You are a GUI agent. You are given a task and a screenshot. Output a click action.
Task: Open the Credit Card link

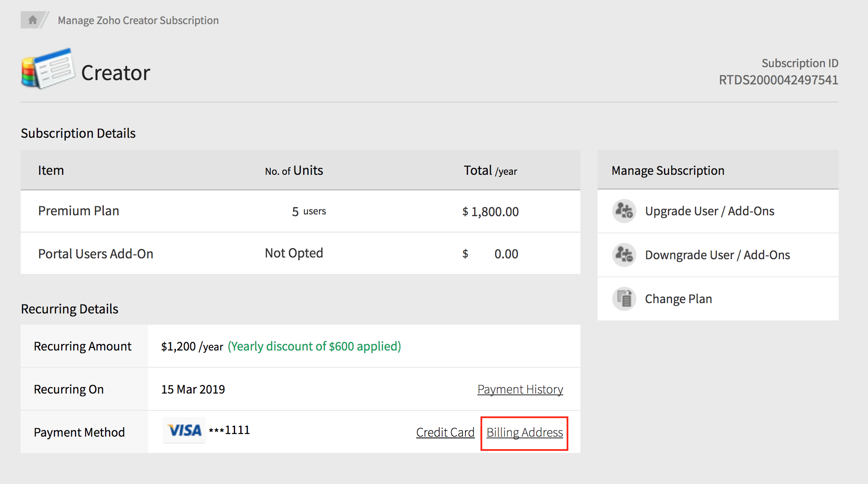445,432
